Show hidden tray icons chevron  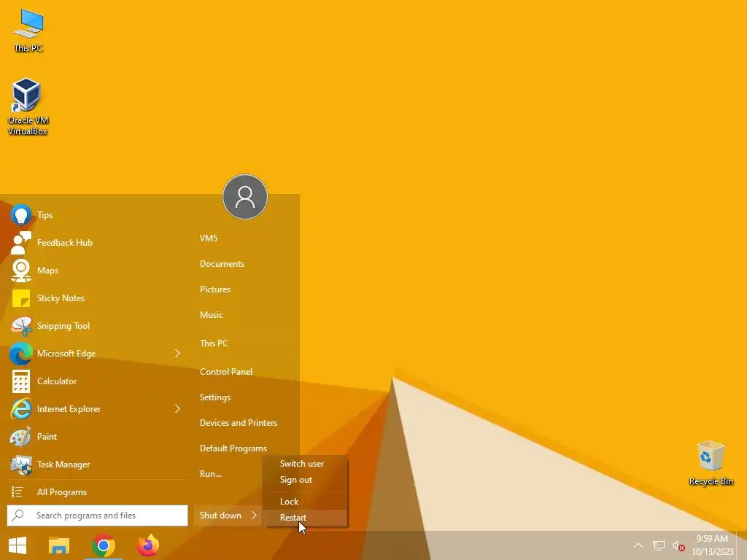point(638,545)
